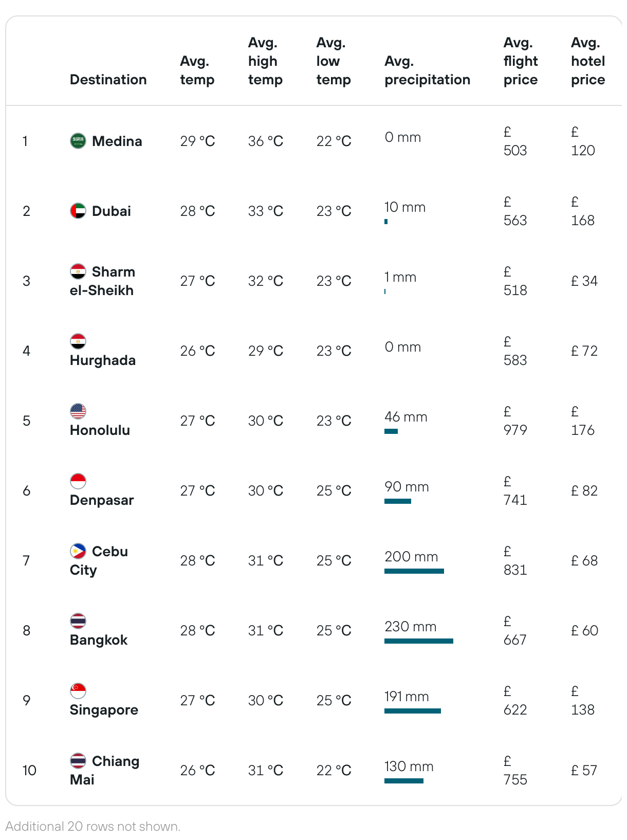Image resolution: width=627 pixels, height=840 pixels.
Task: Click the US flag icon above Honolulu
Action: click(x=78, y=411)
